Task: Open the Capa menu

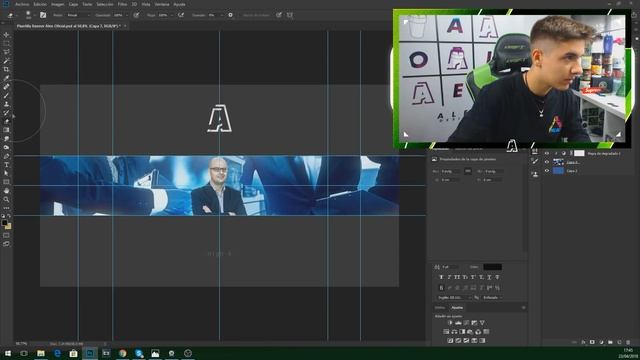Action: (73, 4)
